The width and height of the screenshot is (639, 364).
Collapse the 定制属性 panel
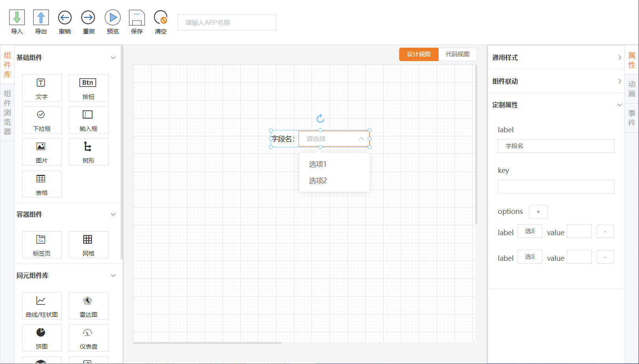click(x=619, y=105)
